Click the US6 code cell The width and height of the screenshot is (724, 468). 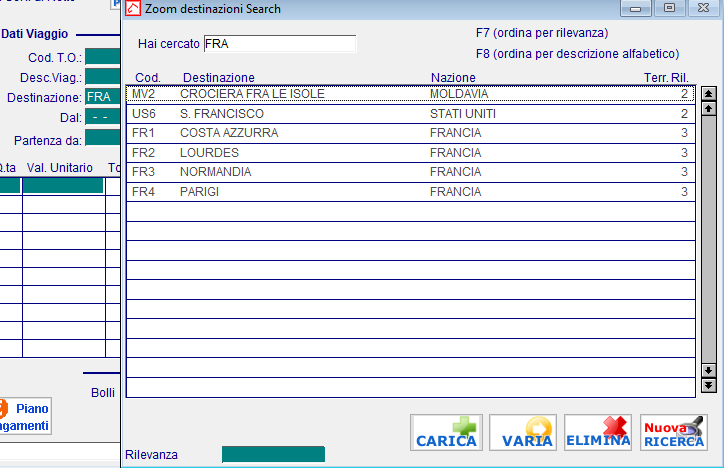tap(144, 114)
